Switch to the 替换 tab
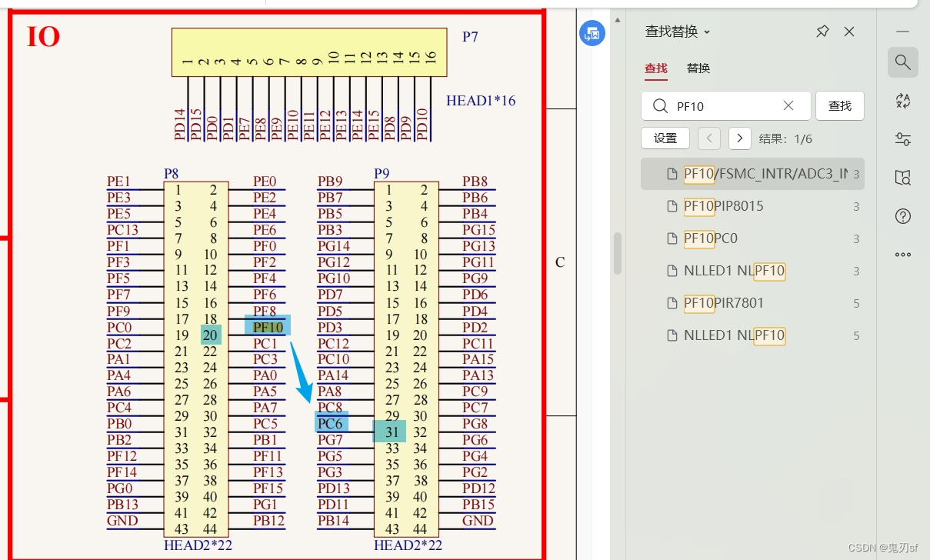Image resolution: width=930 pixels, height=560 pixels. pos(698,68)
